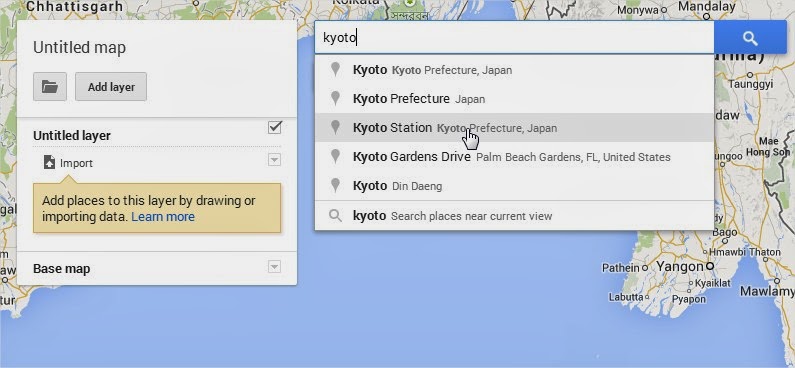Expand the Base map dropdown arrow
Image resolution: width=795 pixels, height=368 pixels.
(x=274, y=267)
